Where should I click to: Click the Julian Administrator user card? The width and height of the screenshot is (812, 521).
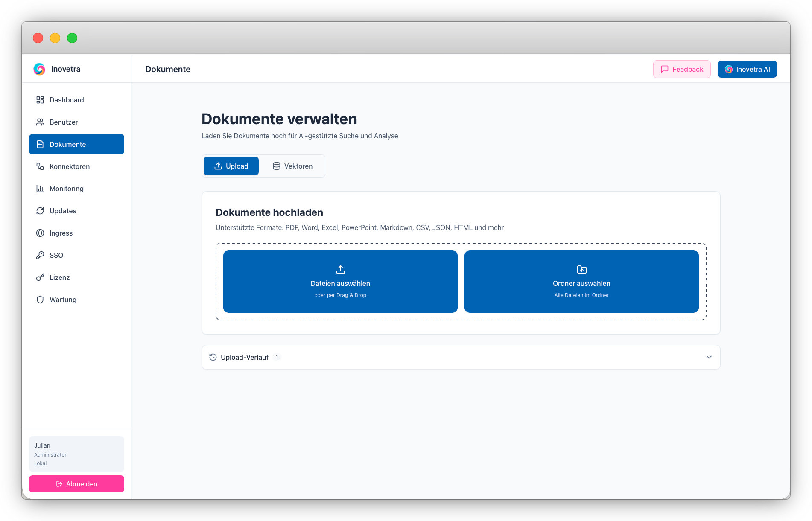[x=76, y=454]
